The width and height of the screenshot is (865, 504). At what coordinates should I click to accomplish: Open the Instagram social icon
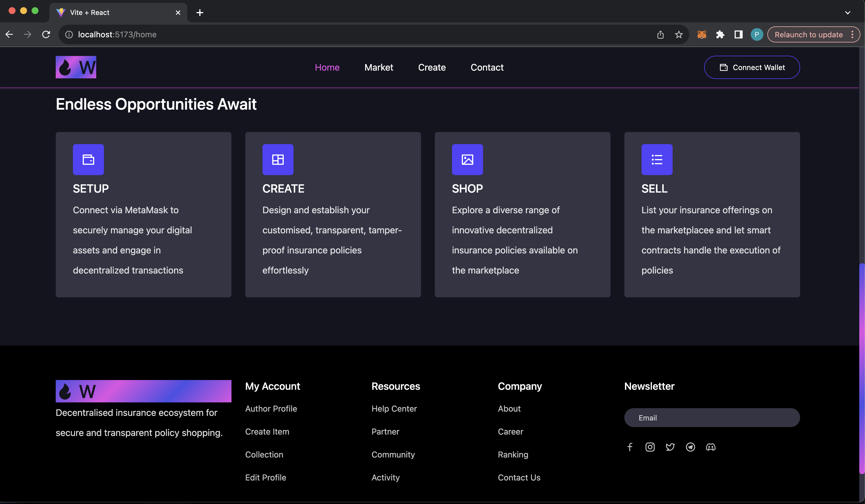click(650, 447)
